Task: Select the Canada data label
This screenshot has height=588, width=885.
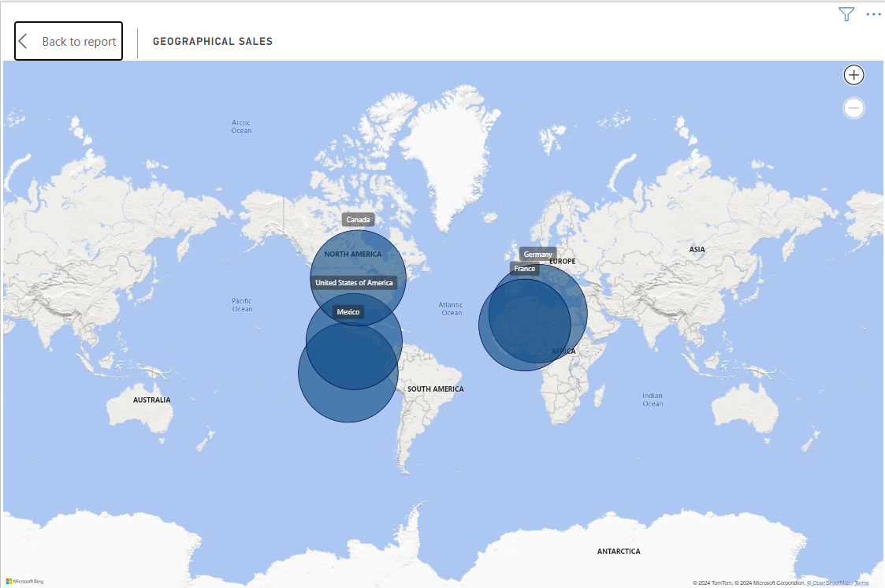Action: pos(358,219)
